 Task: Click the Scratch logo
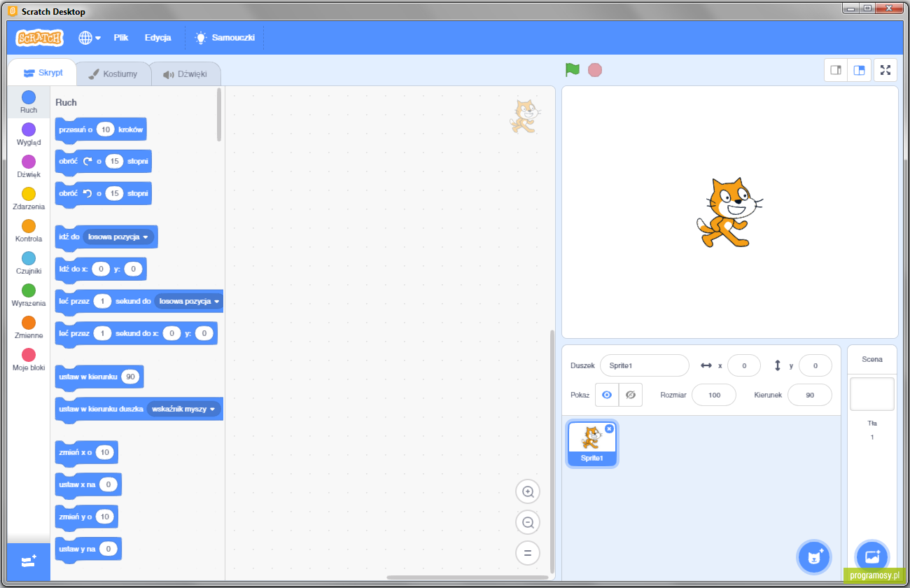tap(39, 38)
